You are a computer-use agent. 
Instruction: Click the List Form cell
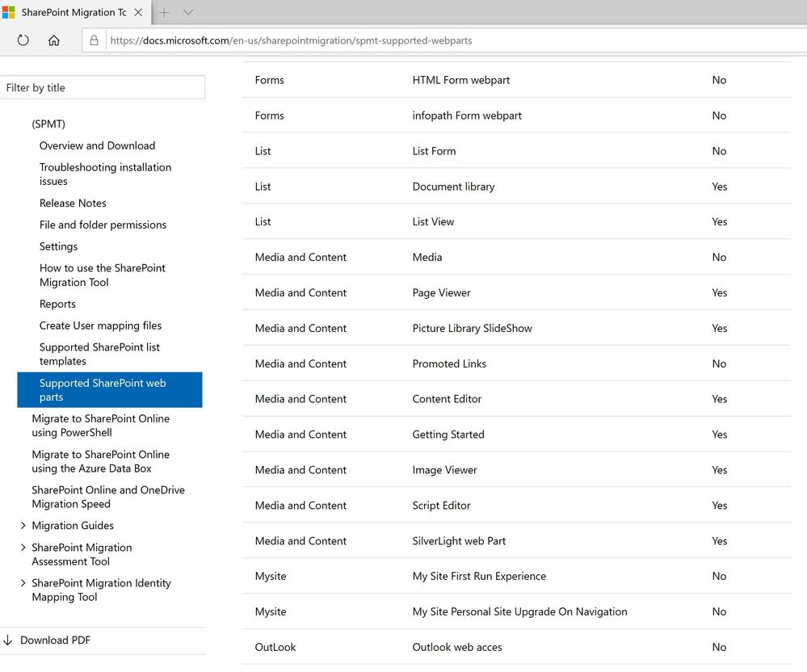pos(434,151)
